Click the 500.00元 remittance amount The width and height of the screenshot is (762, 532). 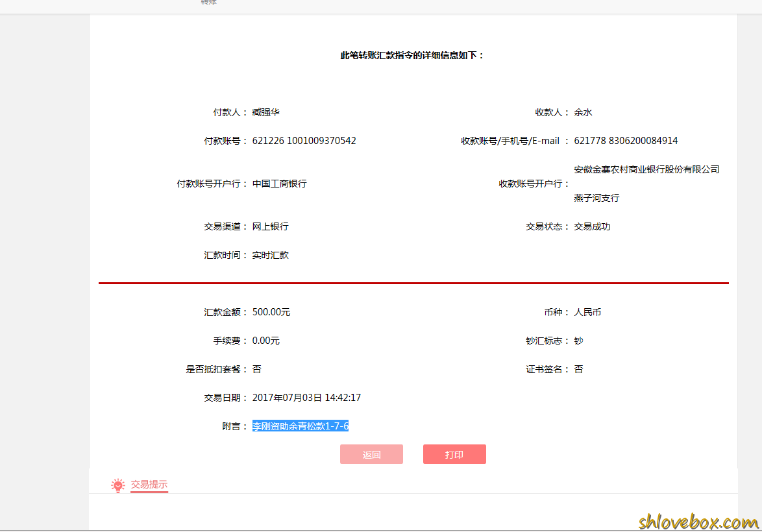pyautogui.click(x=271, y=312)
